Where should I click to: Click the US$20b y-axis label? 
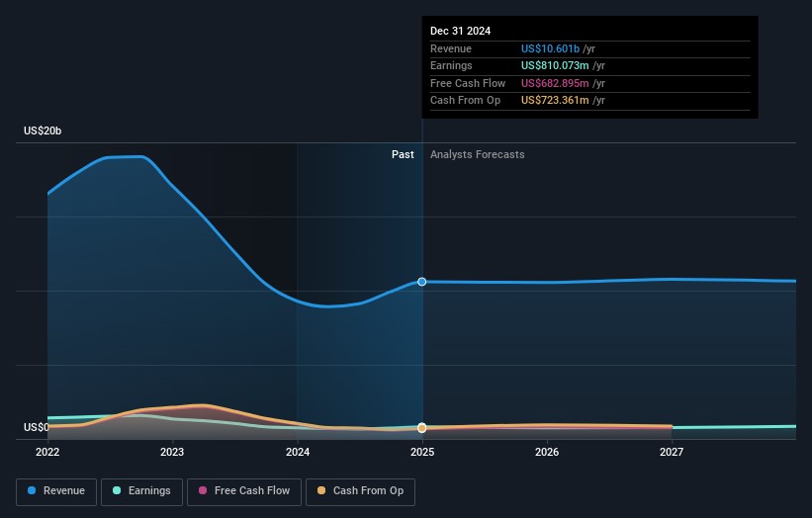point(43,131)
